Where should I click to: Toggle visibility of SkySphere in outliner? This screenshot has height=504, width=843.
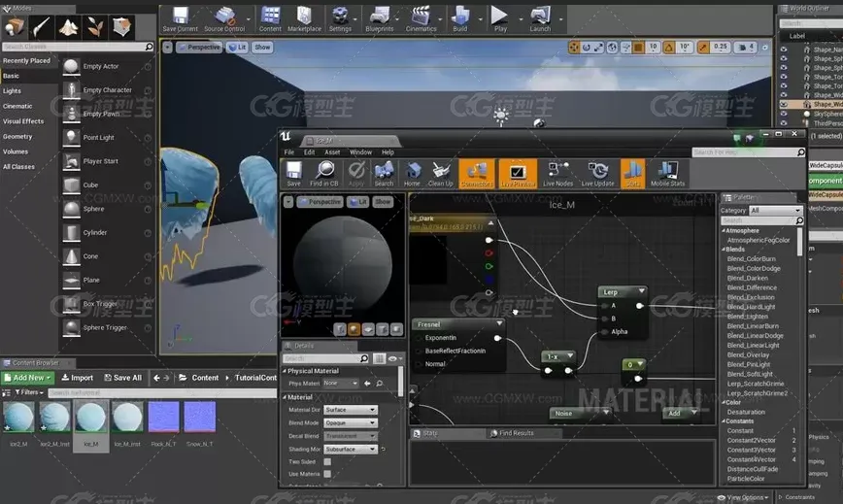pos(784,114)
